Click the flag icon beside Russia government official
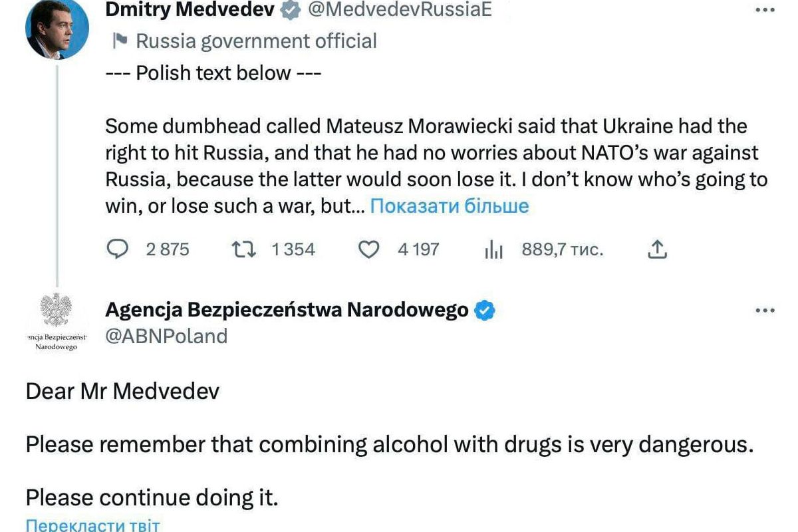The image size is (798, 532). coord(119,41)
